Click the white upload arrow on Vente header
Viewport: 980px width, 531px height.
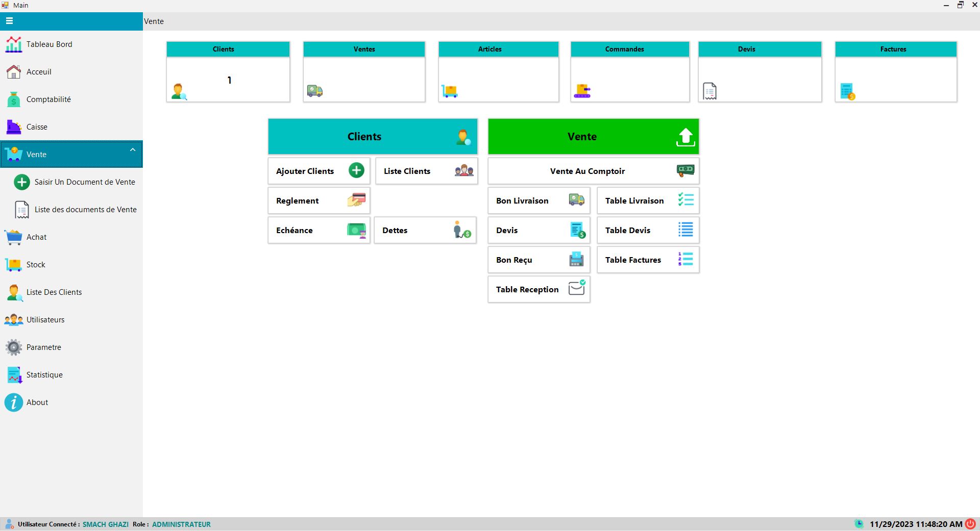pyautogui.click(x=685, y=137)
